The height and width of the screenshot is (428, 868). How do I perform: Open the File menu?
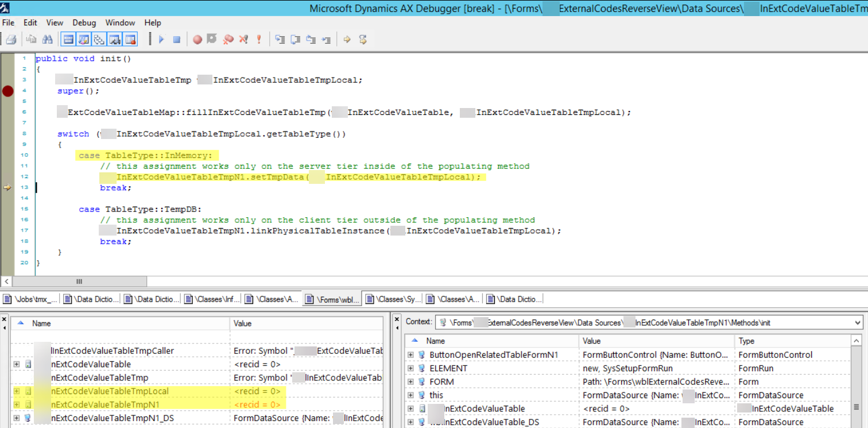[x=9, y=23]
